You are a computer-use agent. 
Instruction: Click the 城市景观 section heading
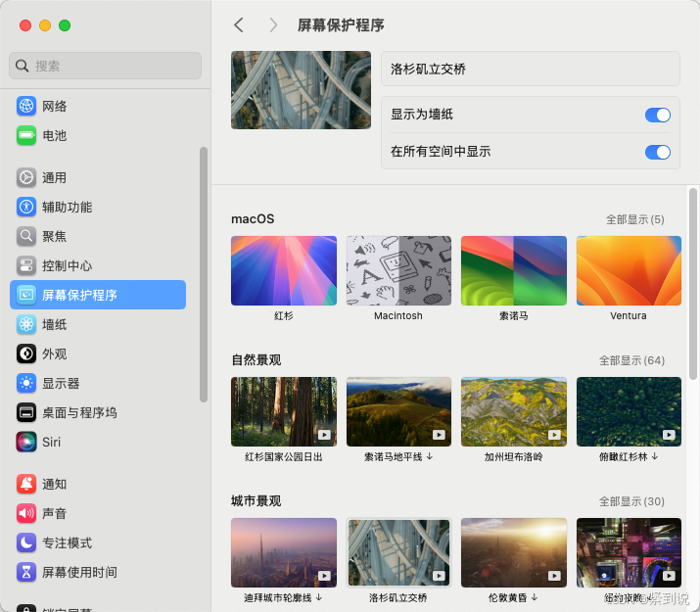point(257,500)
